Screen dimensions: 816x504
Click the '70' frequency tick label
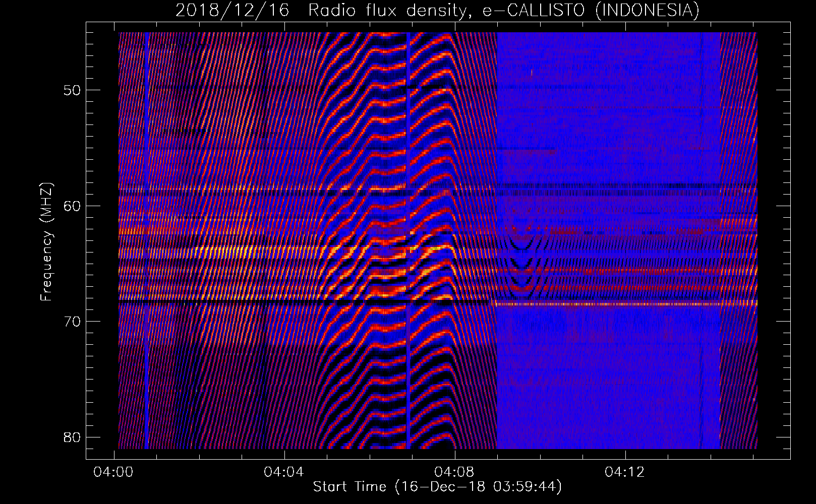click(72, 321)
